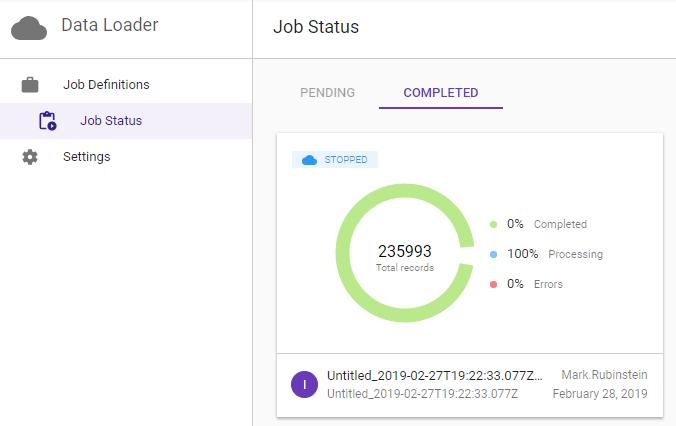Click the 'Total records' label
This screenshot has width=676, height=426.
click(405, 268)
